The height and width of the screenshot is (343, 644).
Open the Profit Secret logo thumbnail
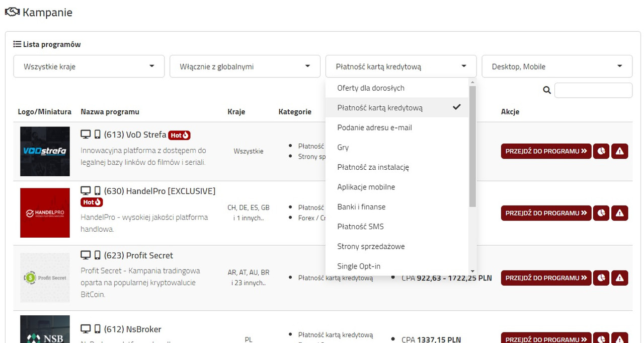(45, 278)
